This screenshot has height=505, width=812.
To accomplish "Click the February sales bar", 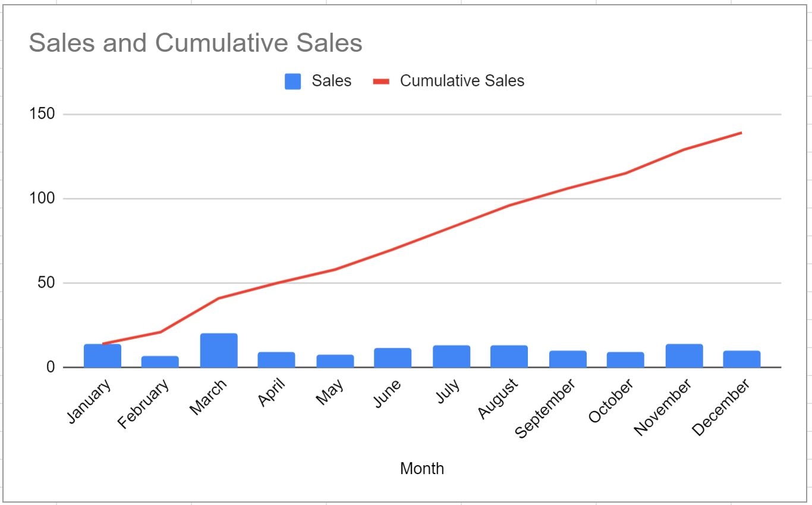I will (x=160, y=362).
